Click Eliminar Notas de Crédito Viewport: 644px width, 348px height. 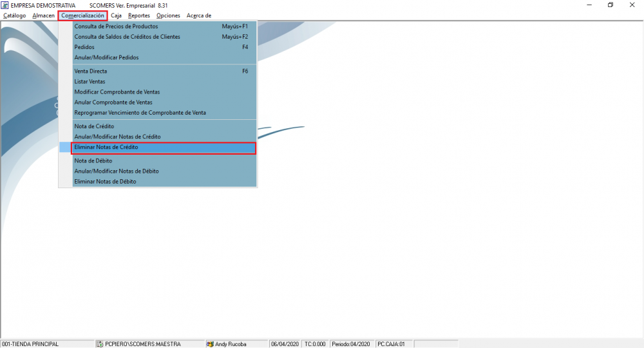[x=164, y=147]
